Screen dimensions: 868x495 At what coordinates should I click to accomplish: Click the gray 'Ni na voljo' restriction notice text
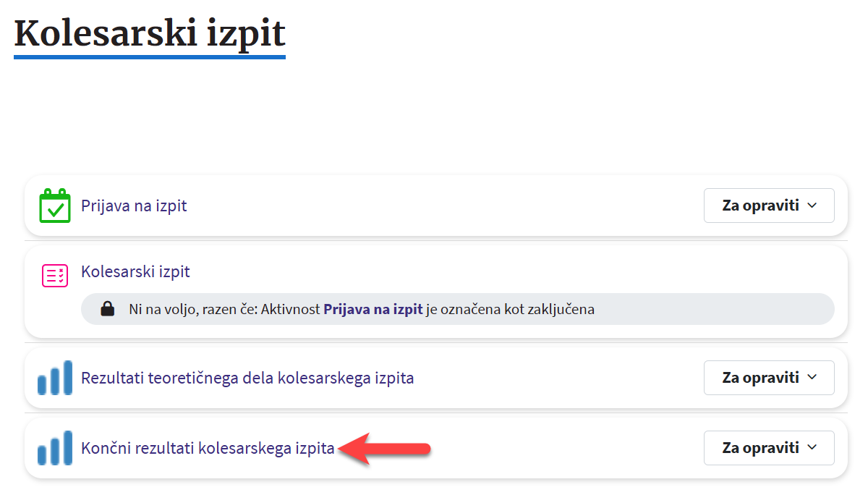(x=217, y=310)
